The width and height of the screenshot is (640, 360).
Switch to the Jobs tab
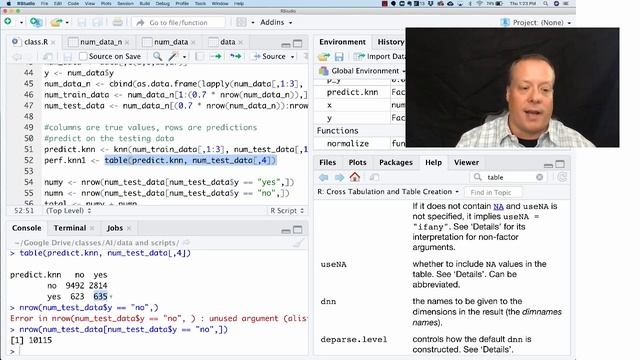[x=115, y=228]
